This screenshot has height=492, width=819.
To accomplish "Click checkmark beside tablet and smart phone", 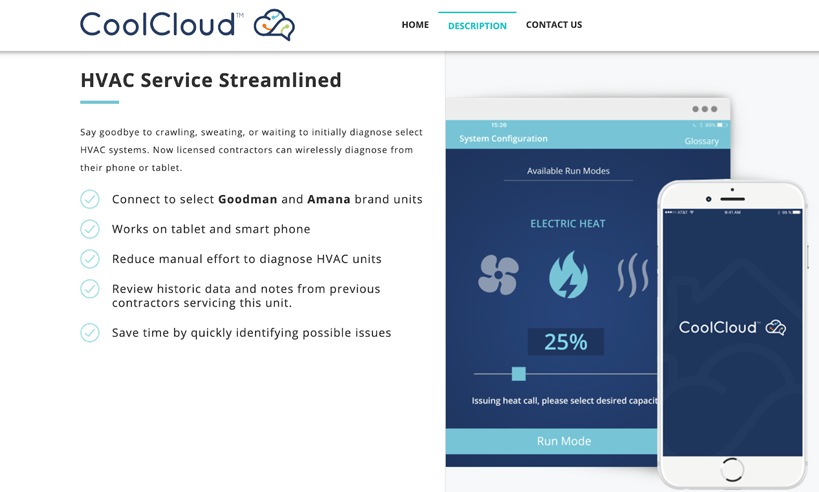I will click(90, 229).
